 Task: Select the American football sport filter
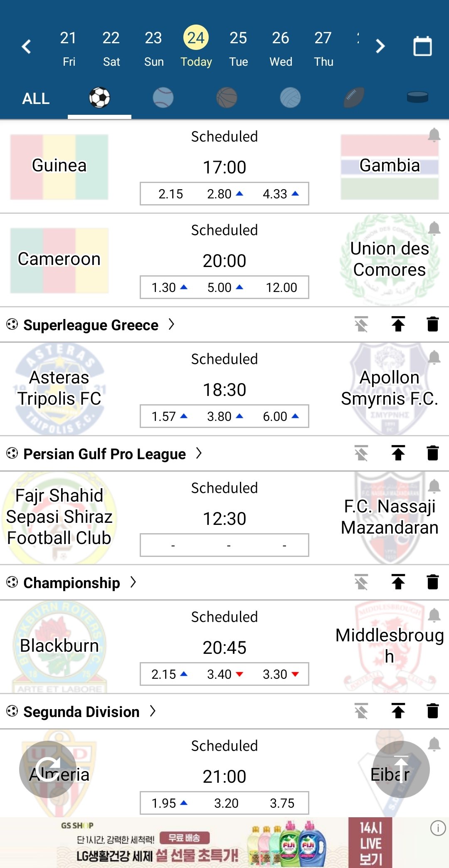(x=354, y=98)
